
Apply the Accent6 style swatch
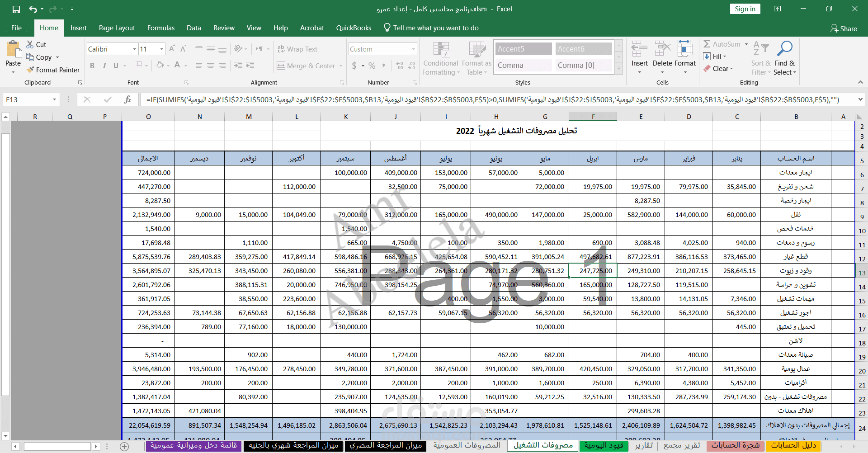[583, 49]
